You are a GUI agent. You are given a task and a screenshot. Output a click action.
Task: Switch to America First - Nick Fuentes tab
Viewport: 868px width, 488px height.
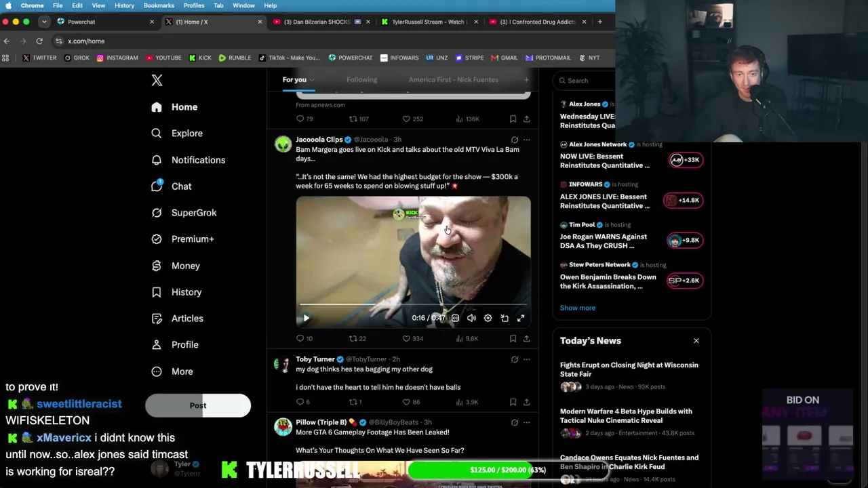pos(453,80)
